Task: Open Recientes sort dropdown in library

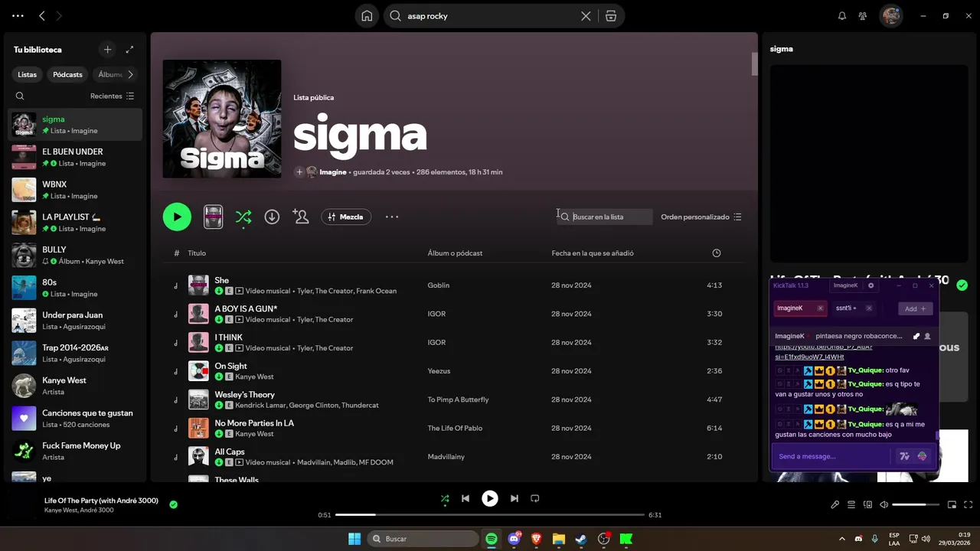Action: click(x=112, y=96)
